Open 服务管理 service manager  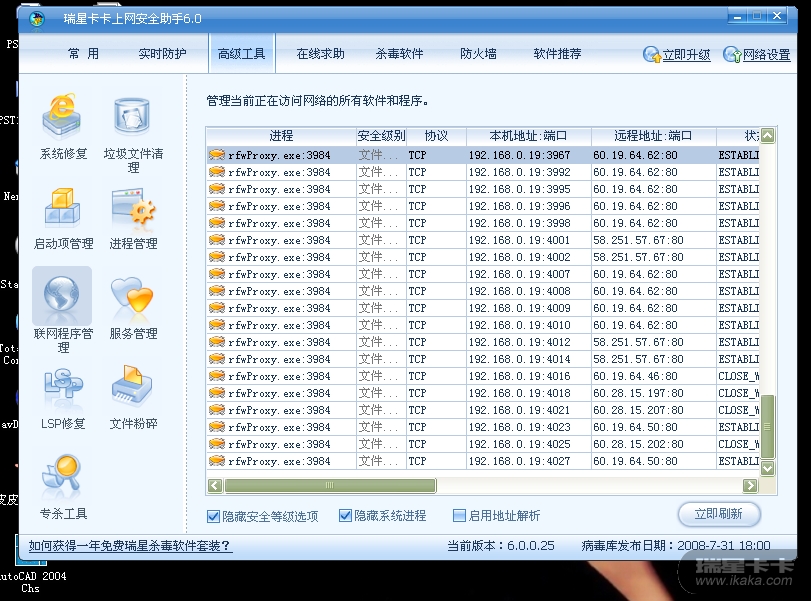point(133,308)
